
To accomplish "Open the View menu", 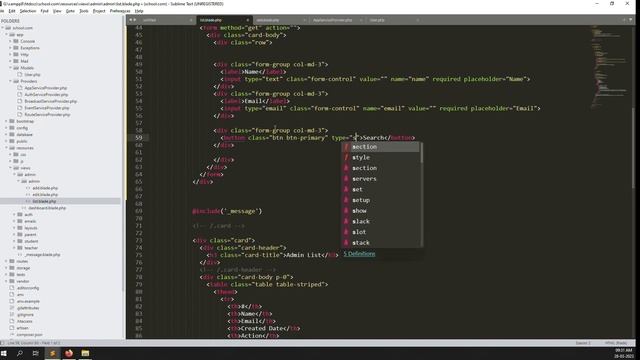I will [x=57, y=11].
